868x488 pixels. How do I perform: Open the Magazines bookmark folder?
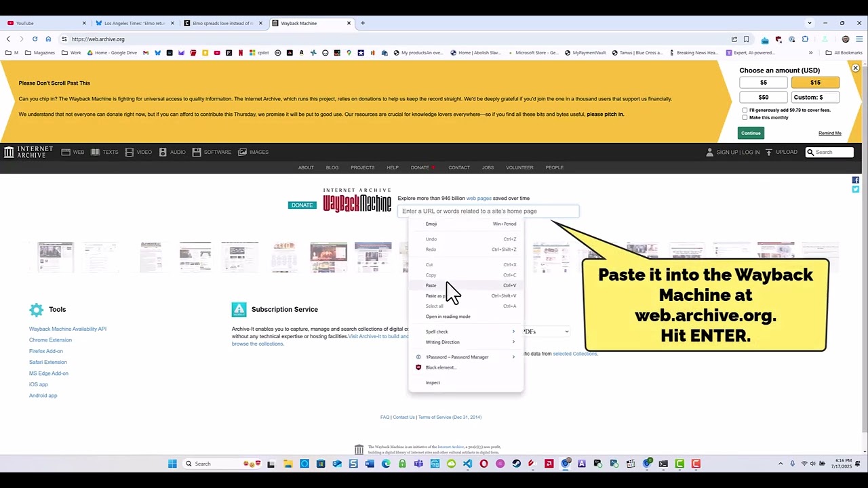point(40,52)
